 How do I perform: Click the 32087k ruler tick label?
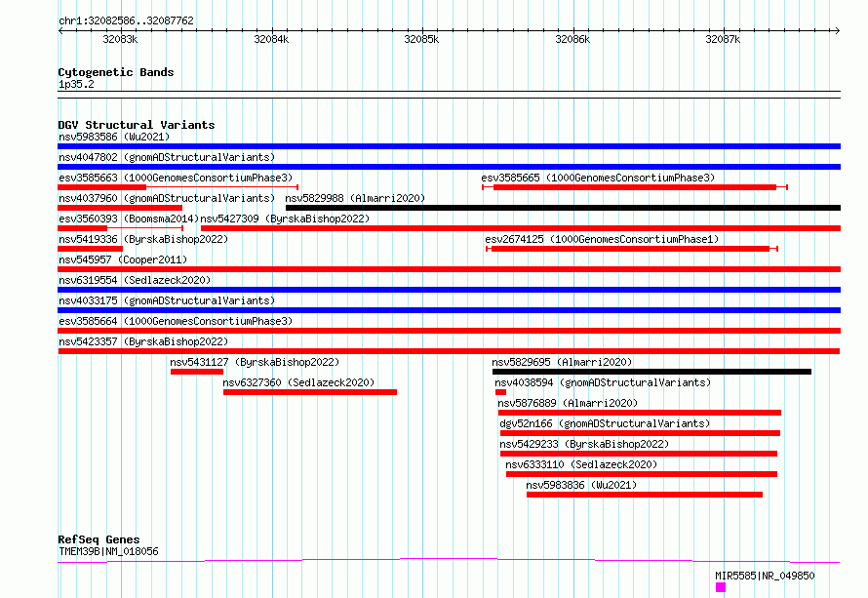coord(723,39)
